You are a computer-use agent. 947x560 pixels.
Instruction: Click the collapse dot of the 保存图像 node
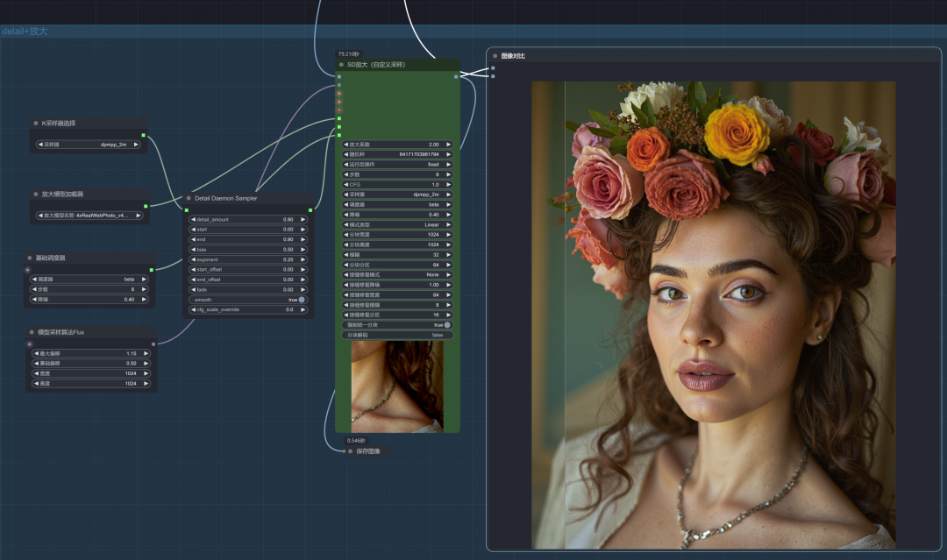[x=350, y=451]
